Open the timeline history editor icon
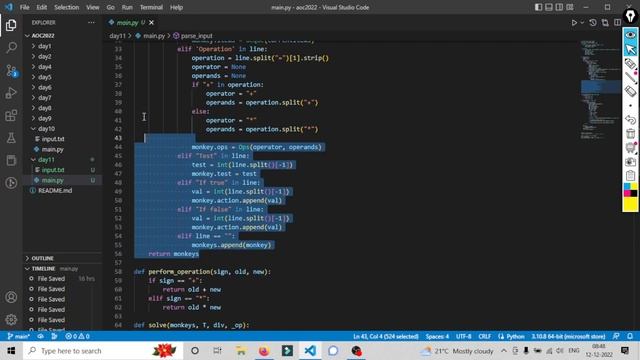The image size is (640, 360). tap(593, 23)
